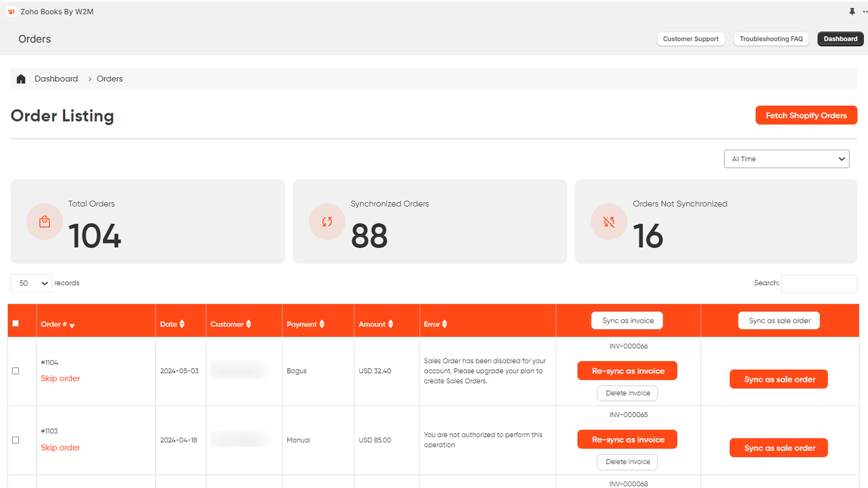868x488 pixels.
Task: Click the Total Orders shopping bag icon
Action: tap(44, 222)
